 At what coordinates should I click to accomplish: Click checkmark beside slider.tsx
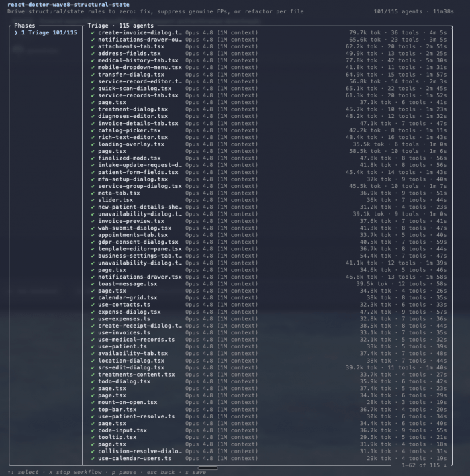(93, 200)
